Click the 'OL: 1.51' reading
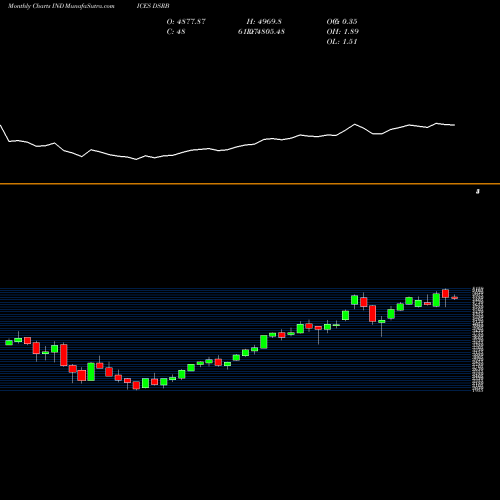The height and width of the screenshot is (500, 500). [342, 42]
